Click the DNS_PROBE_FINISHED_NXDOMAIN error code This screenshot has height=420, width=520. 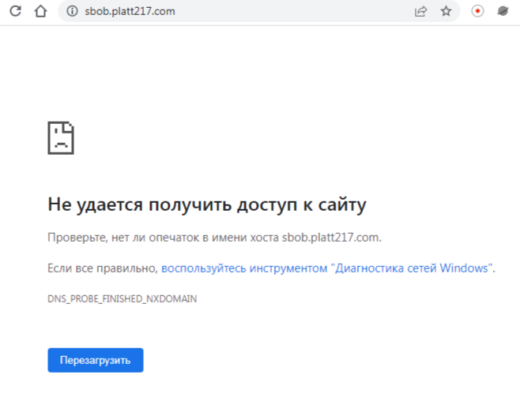pyautogui.click(x=122, y=298)
